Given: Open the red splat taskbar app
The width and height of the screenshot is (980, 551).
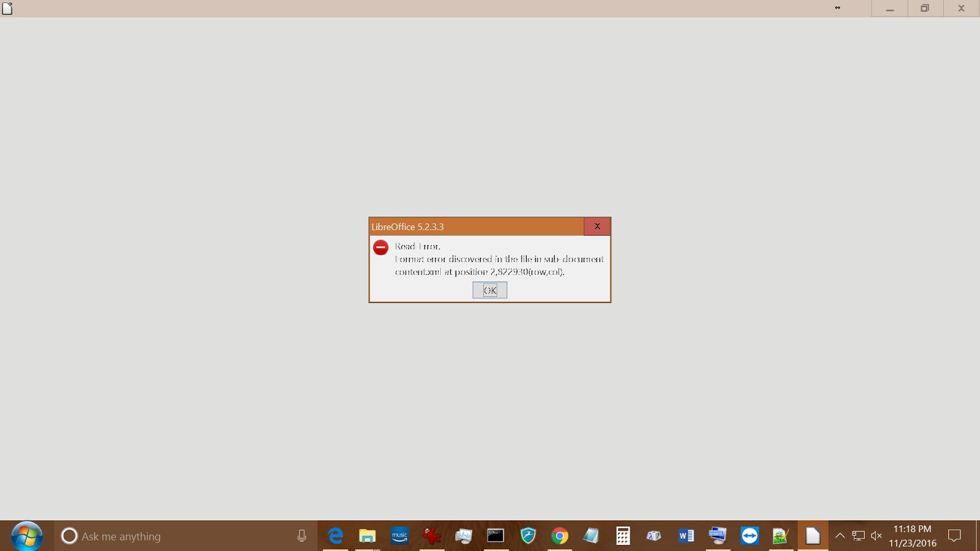Looking at the screenshot, I should tap(432, 536).
